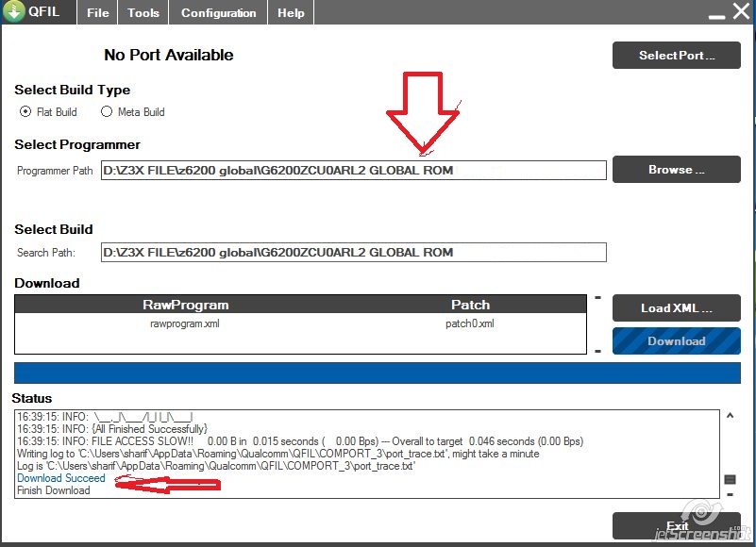756x547 pixels.
Task: Select the Meta Build radio option
Action: click(x=107, y=112)
